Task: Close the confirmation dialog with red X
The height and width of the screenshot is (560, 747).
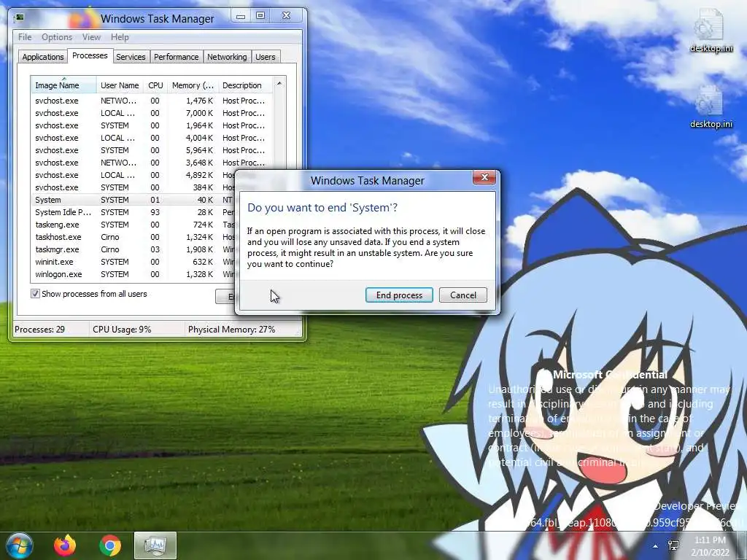Action: point(484,178)
